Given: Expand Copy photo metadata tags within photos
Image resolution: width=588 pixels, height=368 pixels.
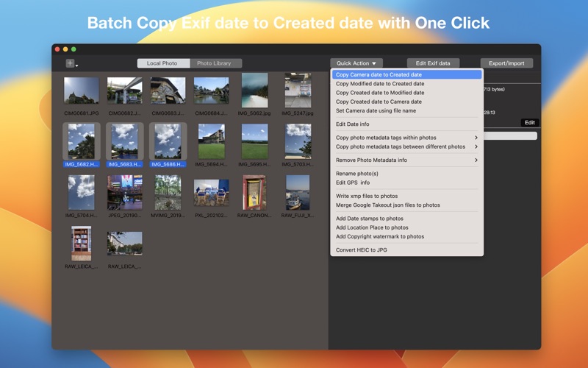Looking at the screenshot, I should point(406,138).
